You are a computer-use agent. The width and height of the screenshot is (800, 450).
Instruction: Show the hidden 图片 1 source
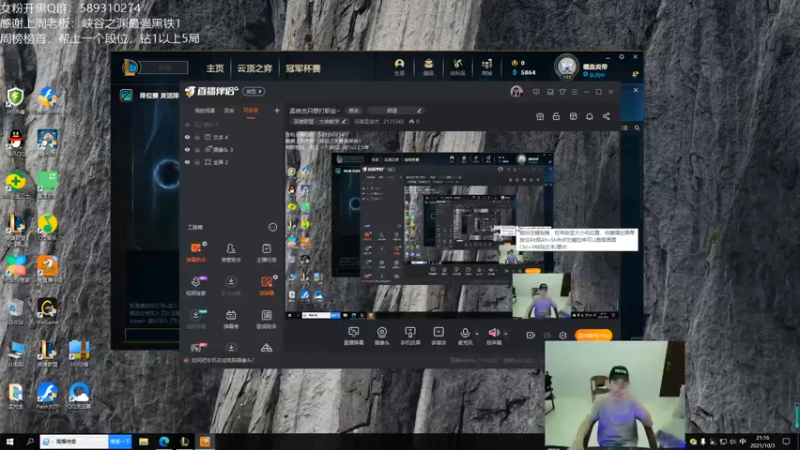tap(187, 124)
